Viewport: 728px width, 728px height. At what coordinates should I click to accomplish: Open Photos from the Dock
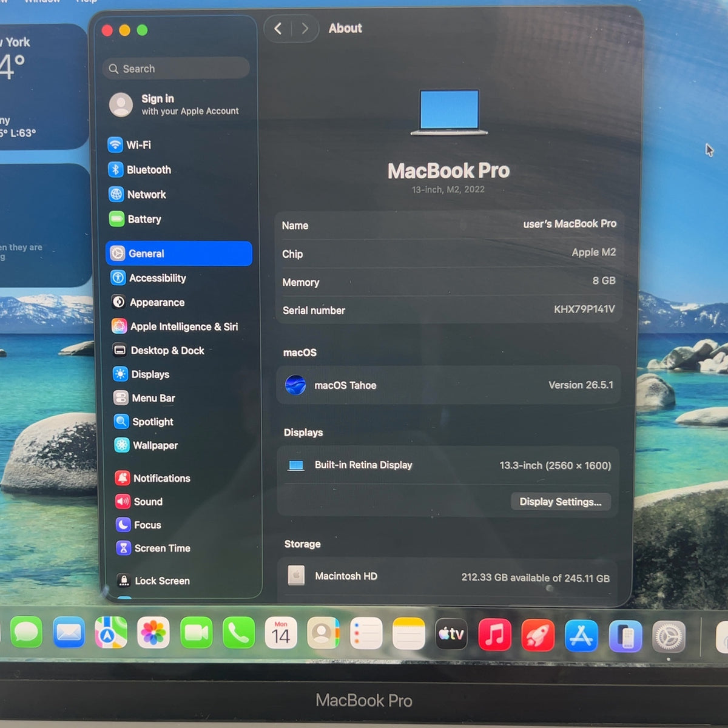click(153, 633)
